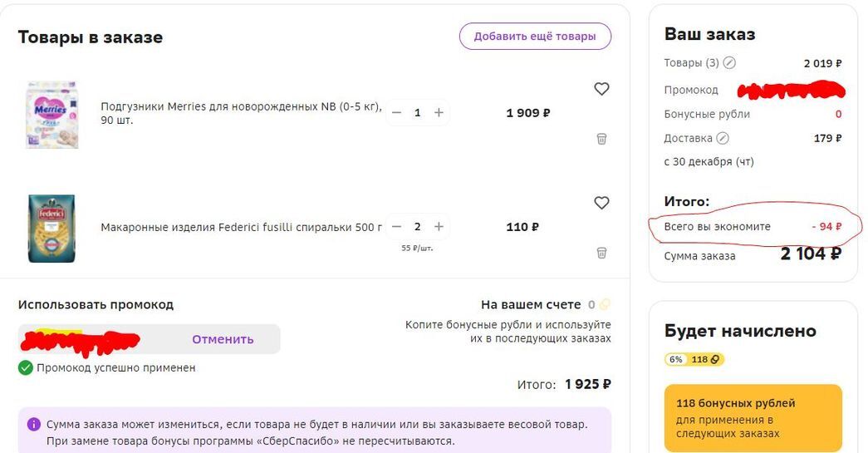Image resolution: width=868 pixels, height=453 pixels.
Task: Favorite the Federici fusilli pasta (heart)
Action: click(601, 203)
